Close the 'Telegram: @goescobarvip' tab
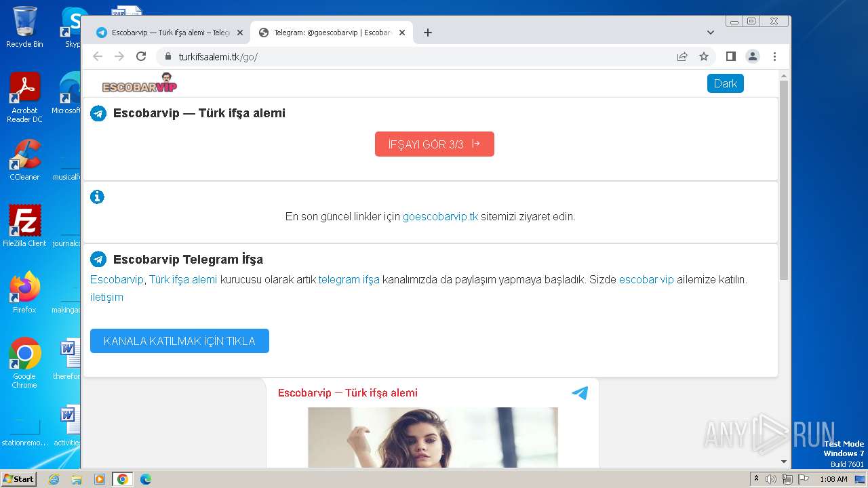This screenshot has height=488, width=868. click(x=402, y=33)
